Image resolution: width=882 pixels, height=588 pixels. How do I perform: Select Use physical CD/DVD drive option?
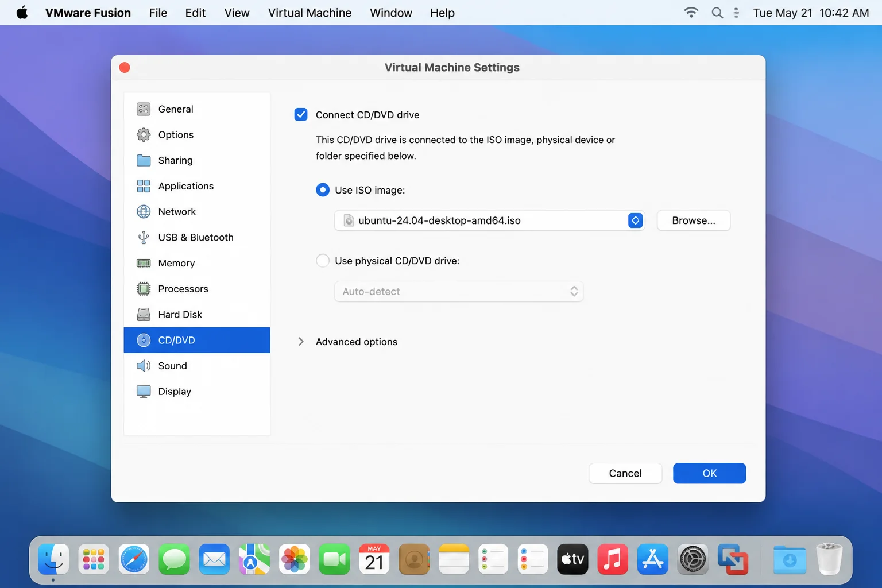click(323, 261)
